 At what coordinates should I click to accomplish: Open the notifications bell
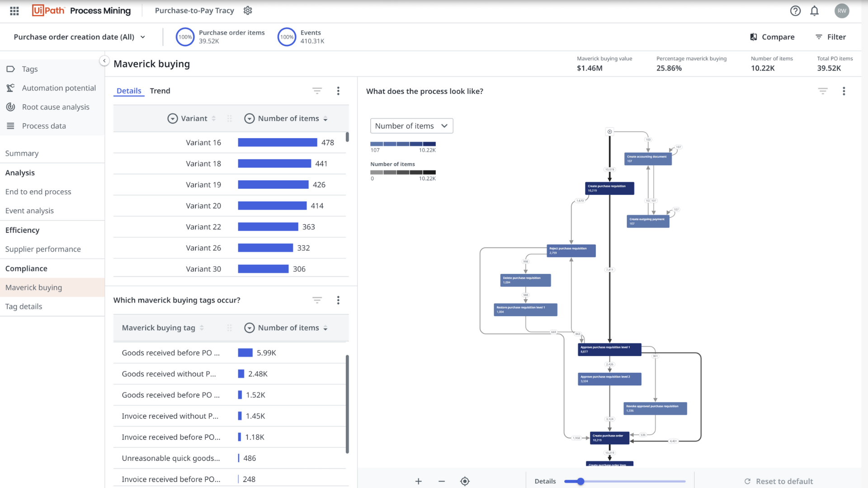point(814,11)
